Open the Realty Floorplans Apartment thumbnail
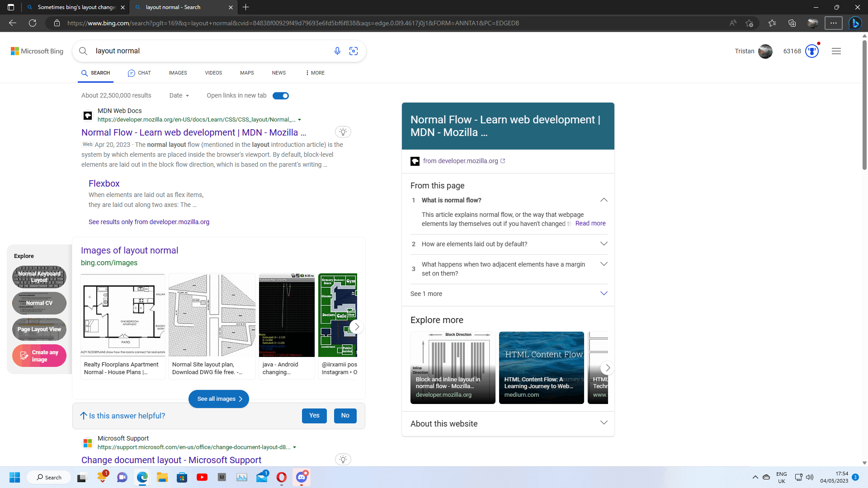The height and width of the screenshot is (488, 868). 123,315
